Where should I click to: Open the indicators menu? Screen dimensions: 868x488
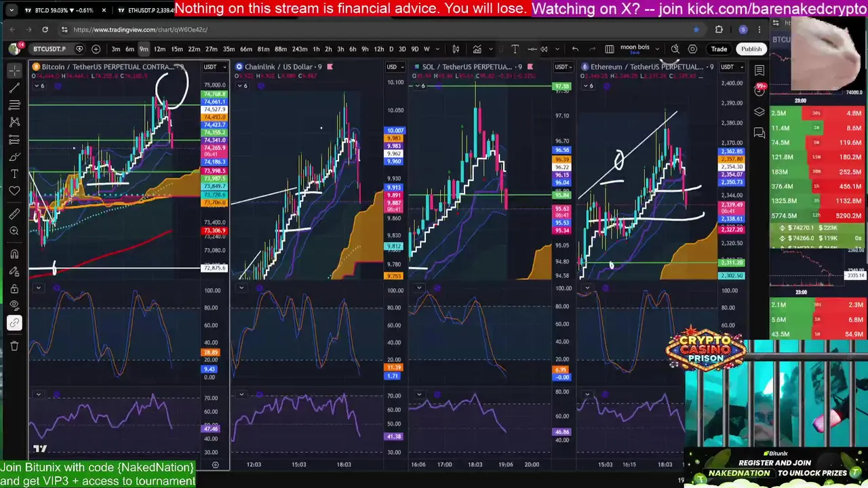pos(477,49)
